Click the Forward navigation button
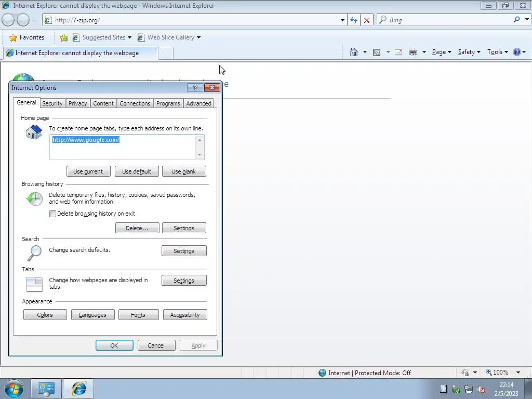The height and width of the screenshot is (399, 532). pyautogui.click(x=23, y=20)
